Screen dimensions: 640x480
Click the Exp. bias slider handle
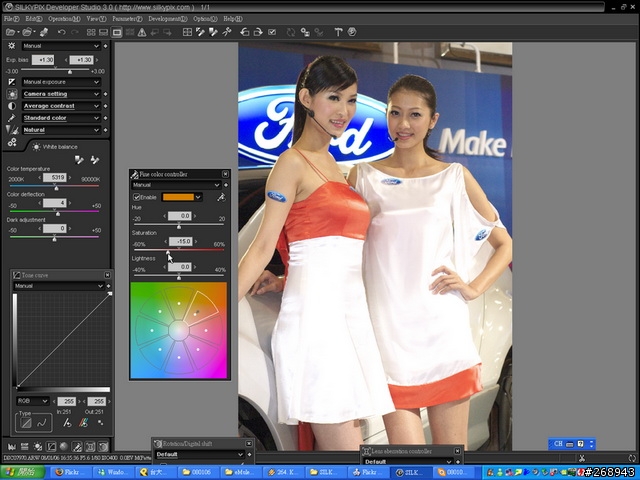[x=70, y=71]
